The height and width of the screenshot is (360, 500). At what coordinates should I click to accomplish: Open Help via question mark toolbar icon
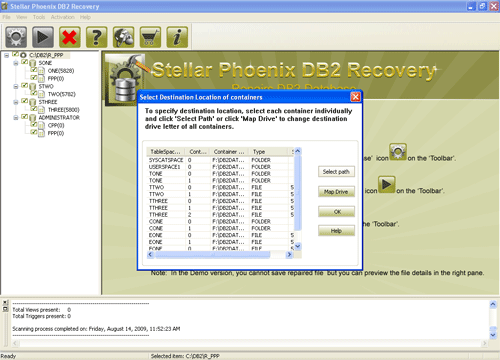97,37
